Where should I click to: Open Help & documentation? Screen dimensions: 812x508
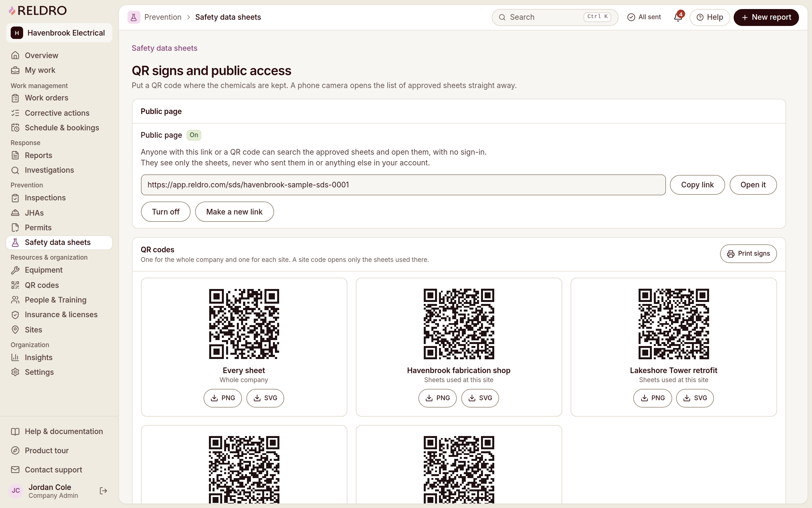(59, 432)
